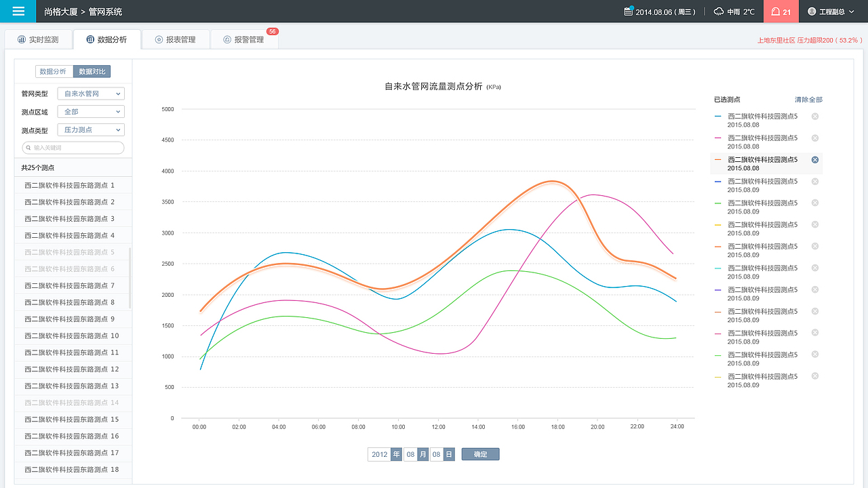The width and height of the screenshot is (868, 488).
Task: Switch to the 报警管理 tab
Action: point(245,39)
